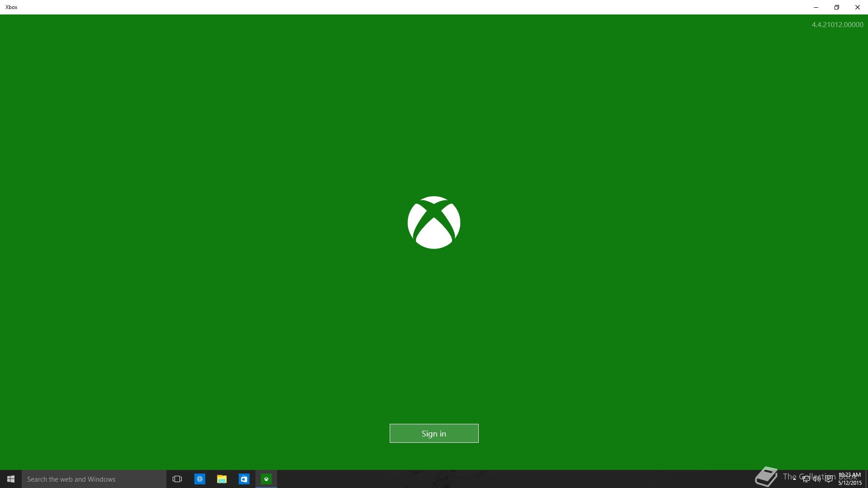Image resolution: width=868 pixels, height=488 pixels.
Task: Close the Xbox window
Action: click(x=858, y=7)
